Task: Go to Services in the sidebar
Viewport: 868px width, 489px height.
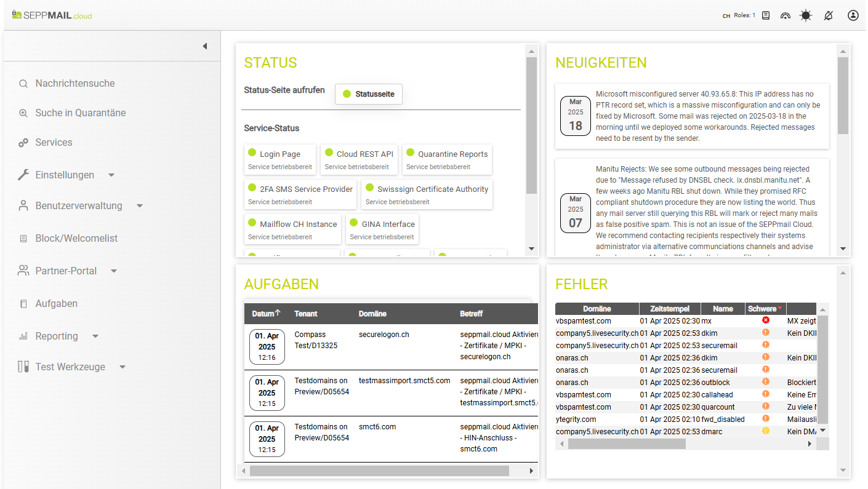Action: (x=54, y=143)
